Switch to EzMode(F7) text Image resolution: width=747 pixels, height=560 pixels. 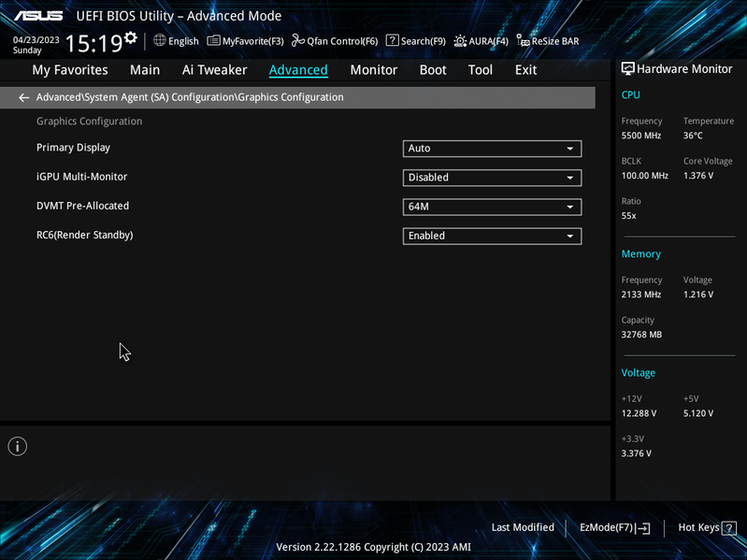[606, 527]
